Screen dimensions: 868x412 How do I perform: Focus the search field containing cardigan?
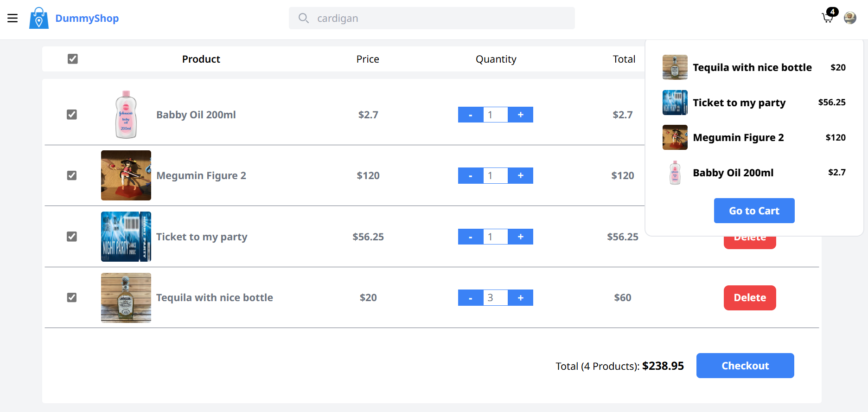click(x=432, y=18)
